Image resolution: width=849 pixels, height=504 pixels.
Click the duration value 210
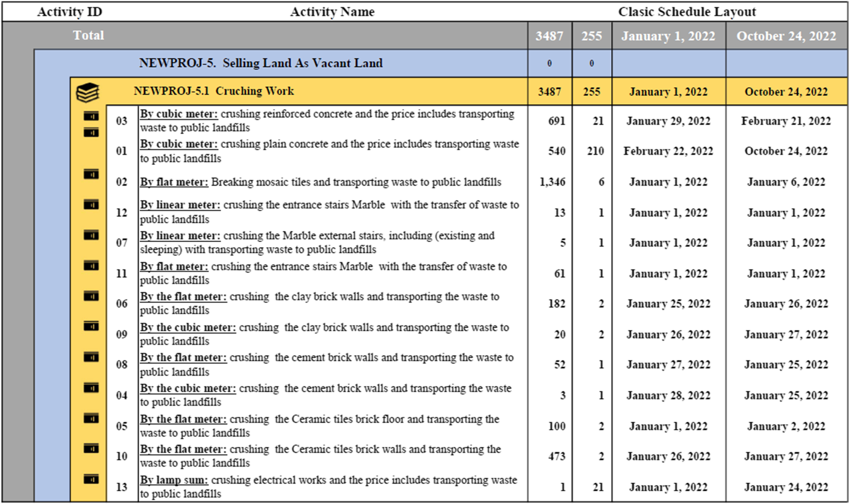(596, 151)
